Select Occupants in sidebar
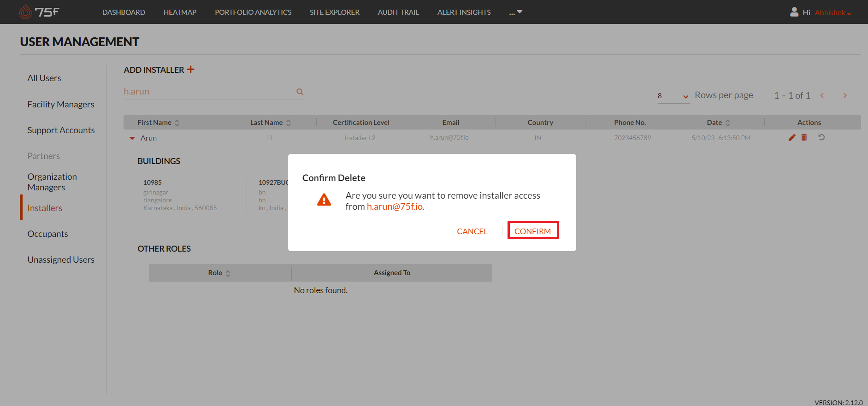Viewport: 868px width, 406px height. [47, 234]
